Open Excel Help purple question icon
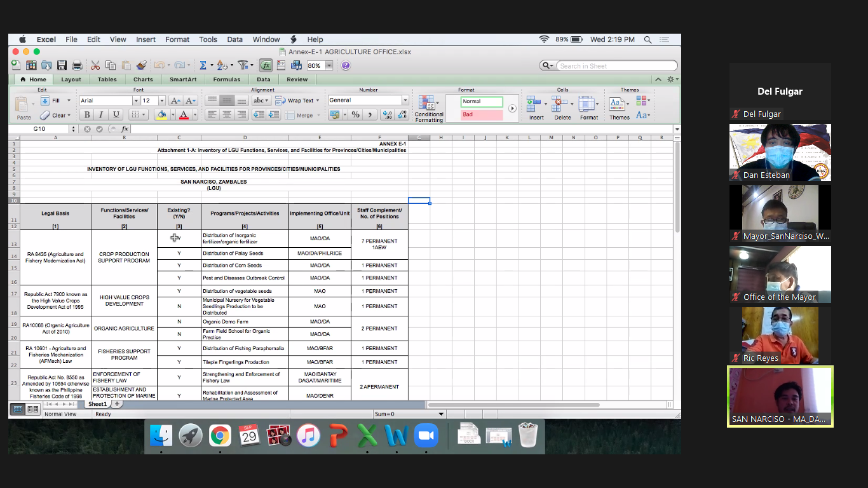 point(346,65)
